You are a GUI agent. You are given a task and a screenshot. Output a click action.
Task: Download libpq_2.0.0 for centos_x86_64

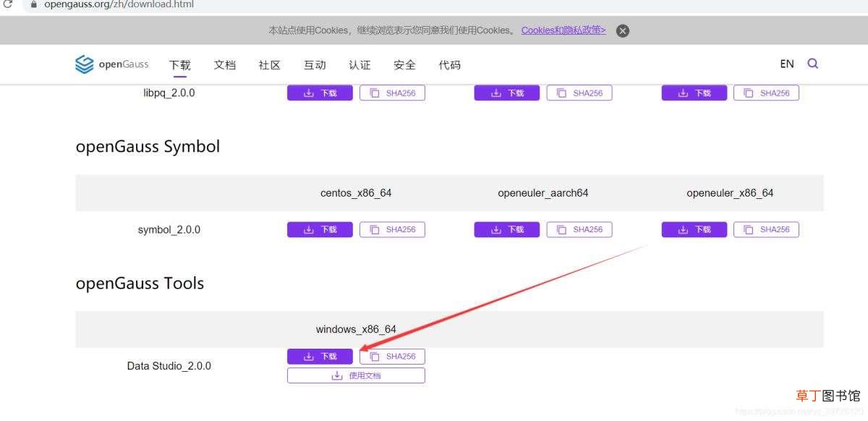[320, 93]
